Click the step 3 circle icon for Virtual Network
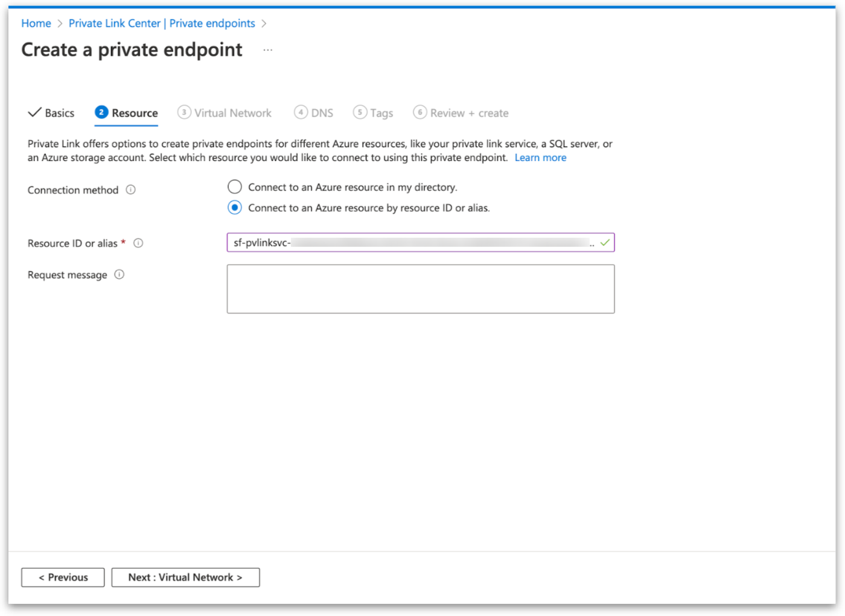Image resolution: width=845 pixels, height=616 pixels. (184, 112)
